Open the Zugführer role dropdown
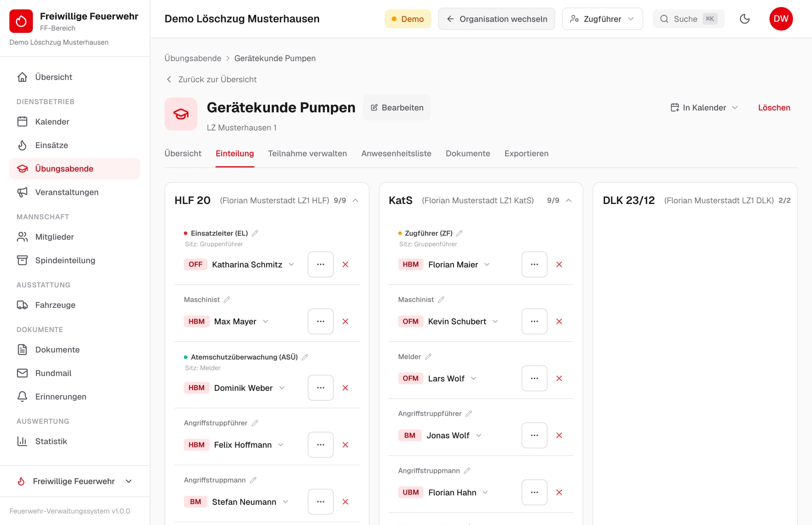812x525 pixels. (602, 19)
